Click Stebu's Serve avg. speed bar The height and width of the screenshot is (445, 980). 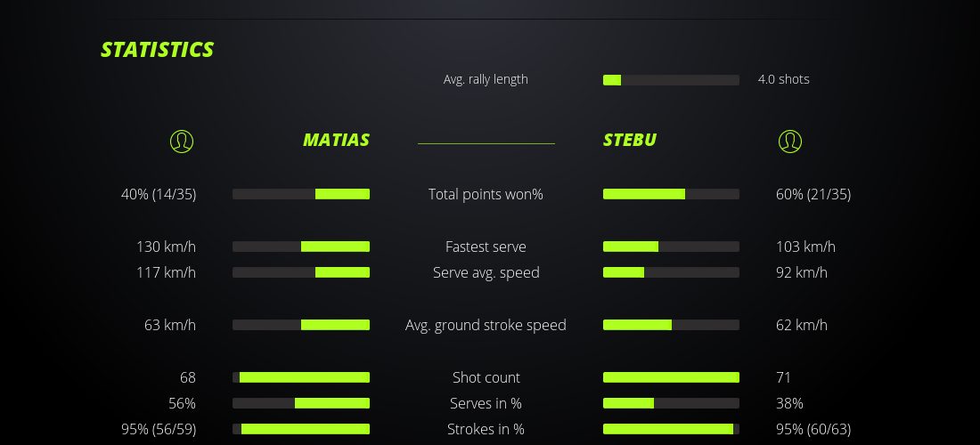point(671,272)
